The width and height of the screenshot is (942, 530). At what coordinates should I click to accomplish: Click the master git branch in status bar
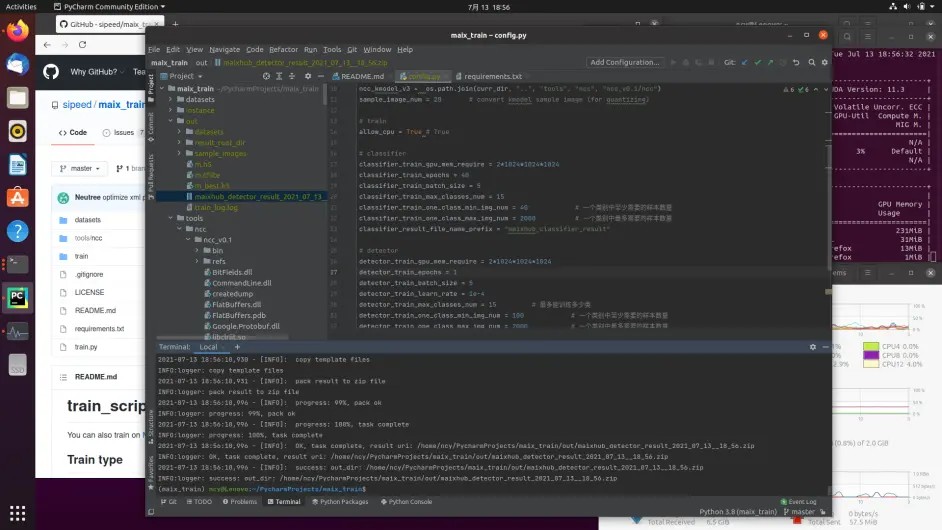pos(799,512)
